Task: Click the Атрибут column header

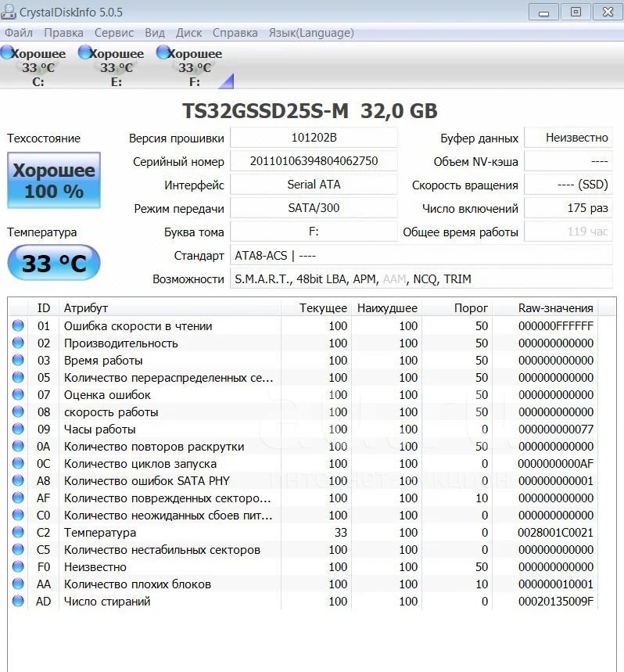Action: click(170, 307)
